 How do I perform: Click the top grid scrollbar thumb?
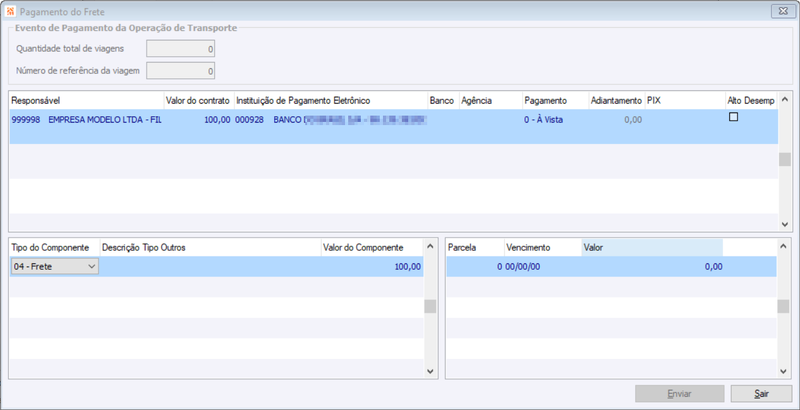coord(785,160)
